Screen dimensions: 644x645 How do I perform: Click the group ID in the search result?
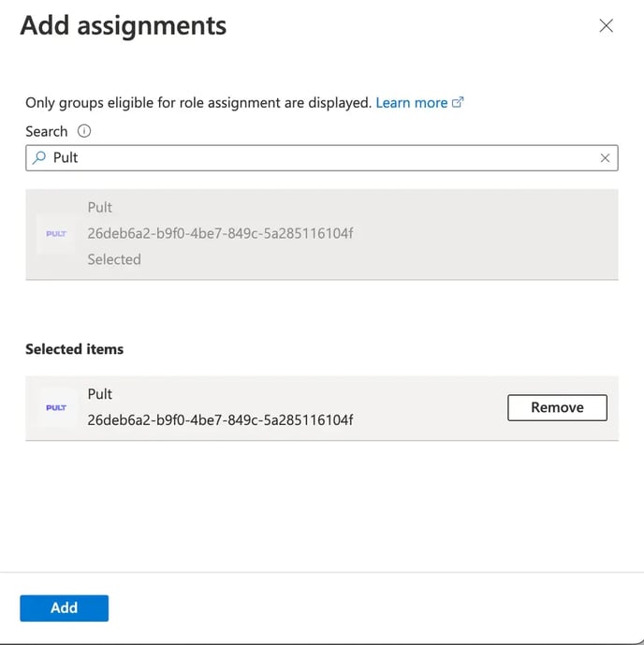[220, 233]
